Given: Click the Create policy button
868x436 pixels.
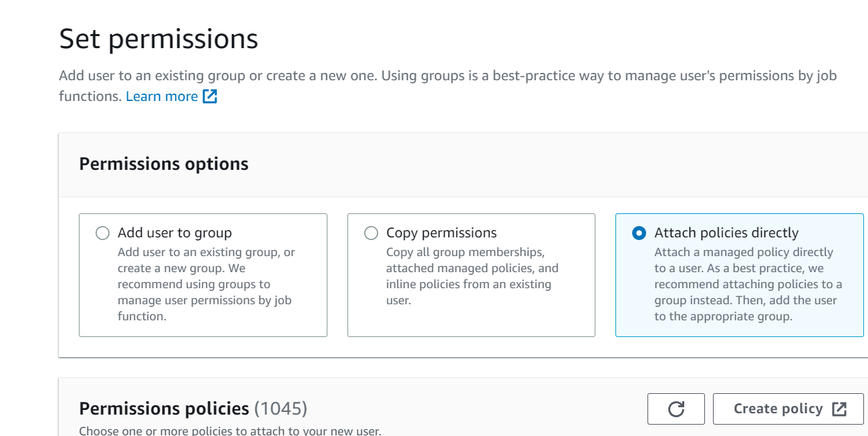Looking at the screenshot, I should 788,409.
